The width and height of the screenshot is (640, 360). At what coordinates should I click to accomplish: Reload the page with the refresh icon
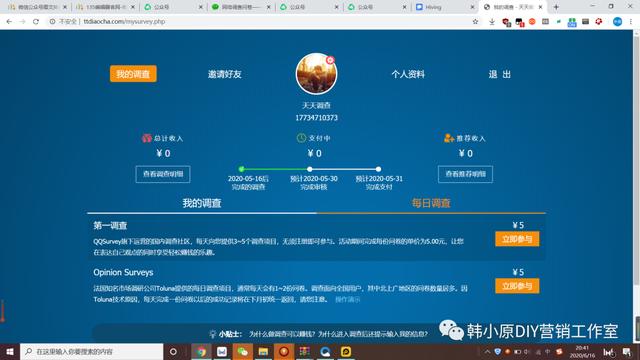click(36, 22)
